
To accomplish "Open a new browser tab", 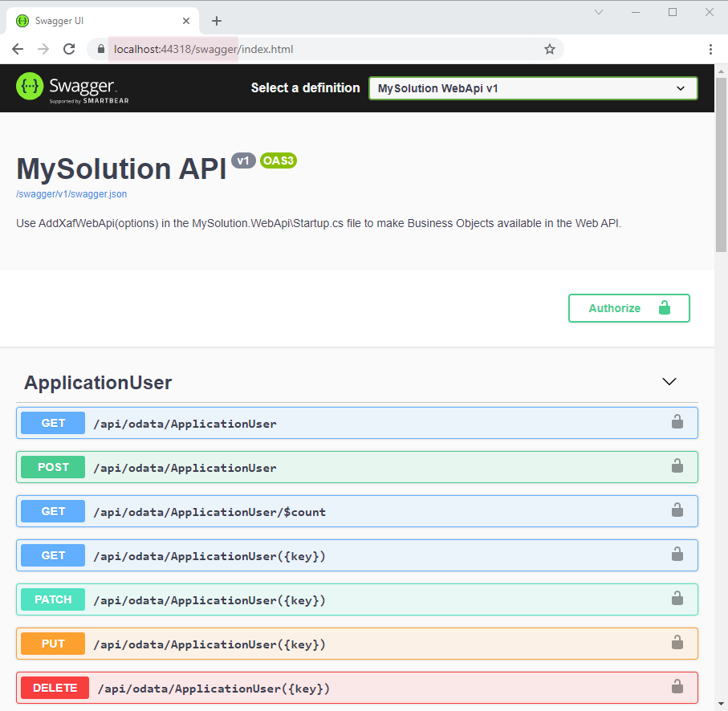I will (217, 21).
